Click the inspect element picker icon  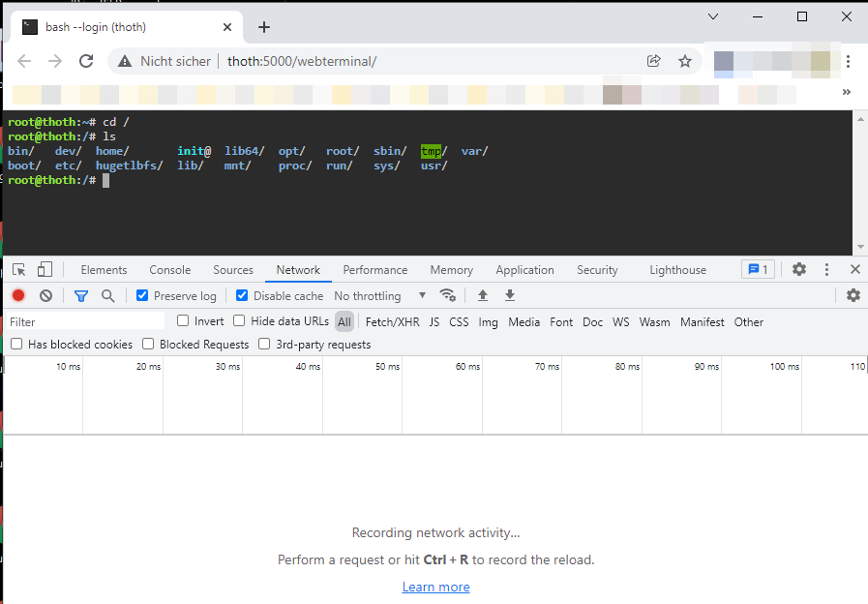point(18,270)
